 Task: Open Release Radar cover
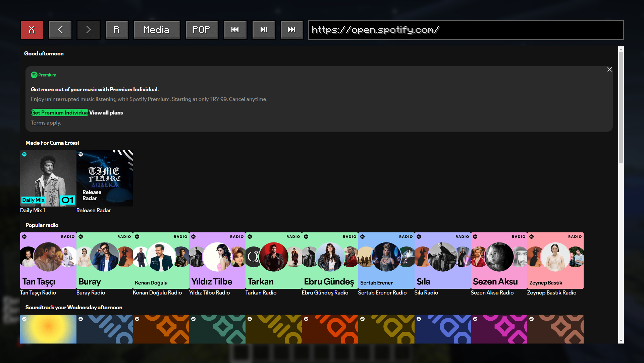click(x=105, y=178)
